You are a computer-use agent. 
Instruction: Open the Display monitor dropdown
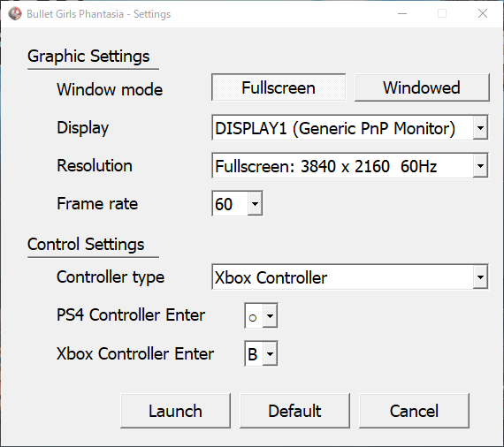tap(350, 127)
